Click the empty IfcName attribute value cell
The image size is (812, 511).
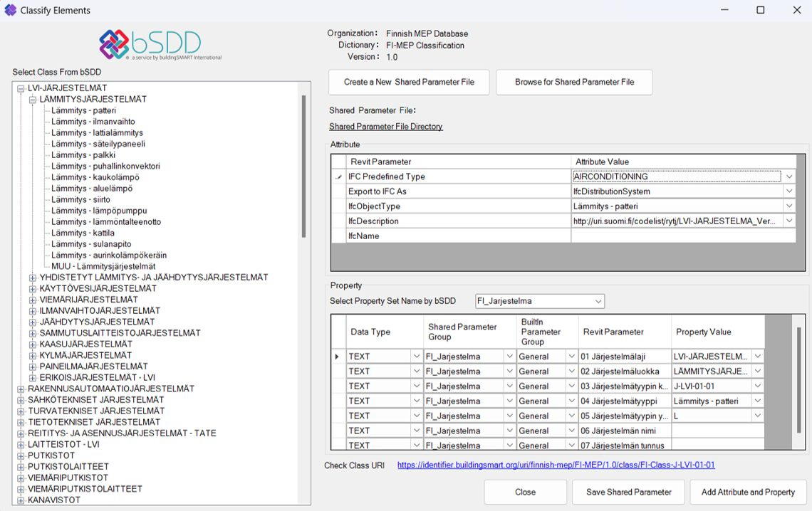[683, 236]
